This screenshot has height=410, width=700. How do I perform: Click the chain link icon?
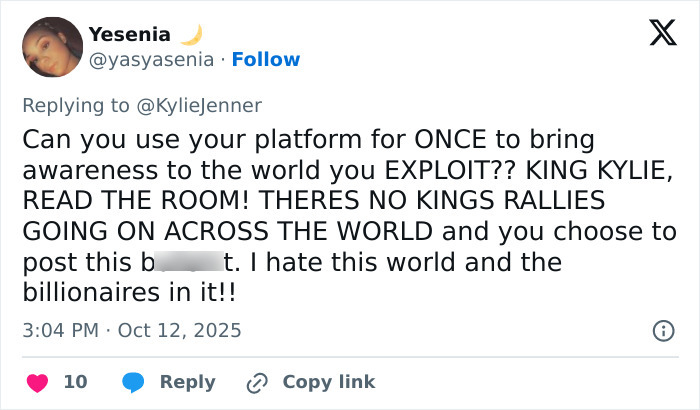pyautogui.click(x=258, y=382)
